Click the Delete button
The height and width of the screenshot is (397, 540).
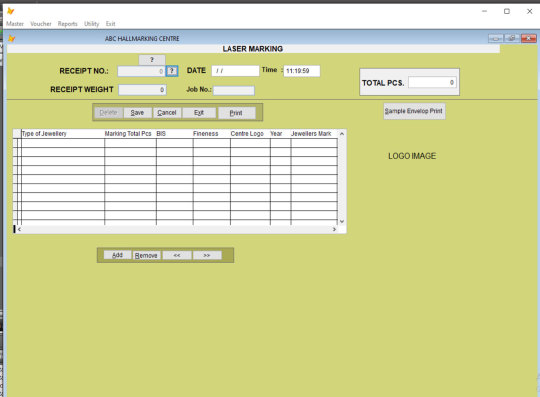coord(108,113)
